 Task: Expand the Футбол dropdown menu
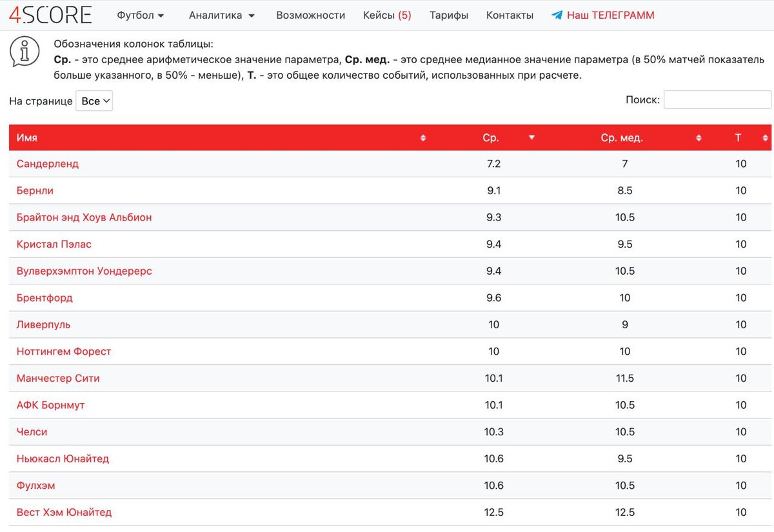tap(141, 15)
